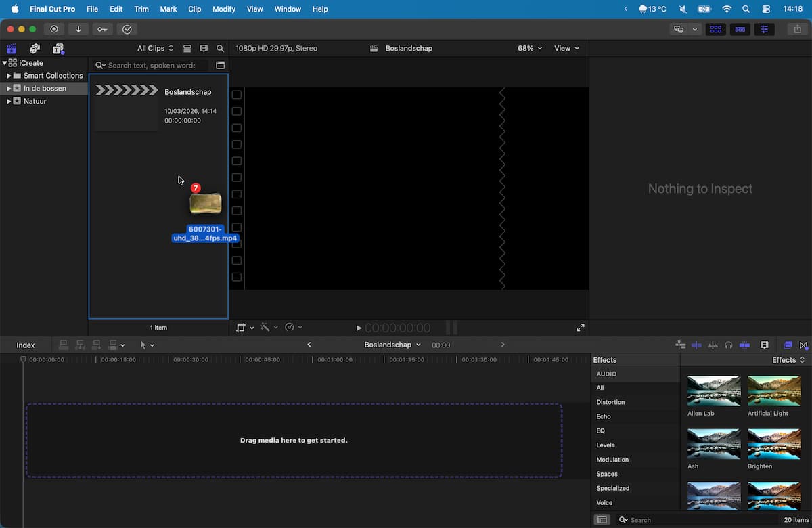Viewport: 812px width, 528px height.
Task: Open Effects sort popup at top right
Action: coord(788,360)
